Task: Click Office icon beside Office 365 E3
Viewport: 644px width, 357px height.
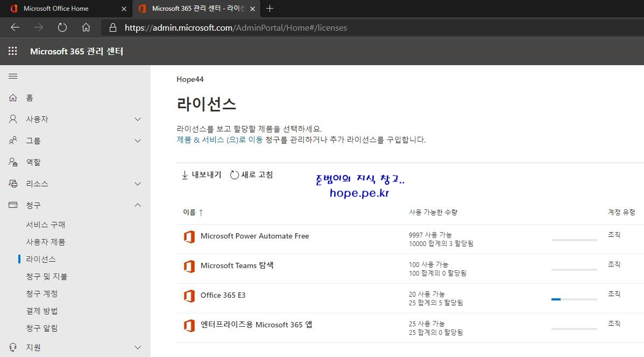Action: pos(189,296)
